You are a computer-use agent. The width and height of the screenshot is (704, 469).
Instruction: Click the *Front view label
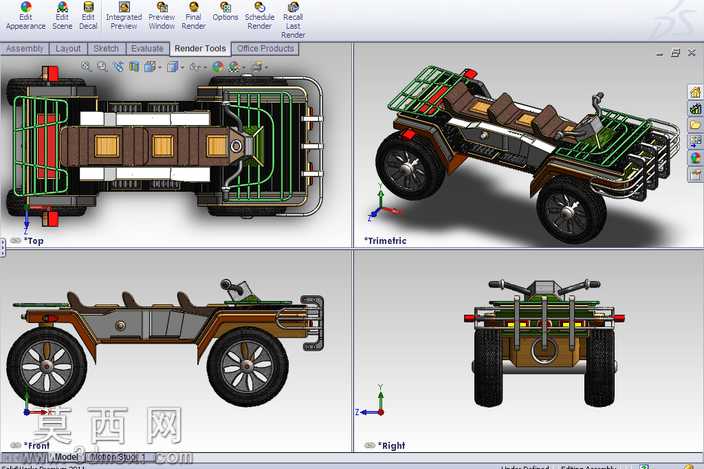pyautogui.click(x=37, y=446)
